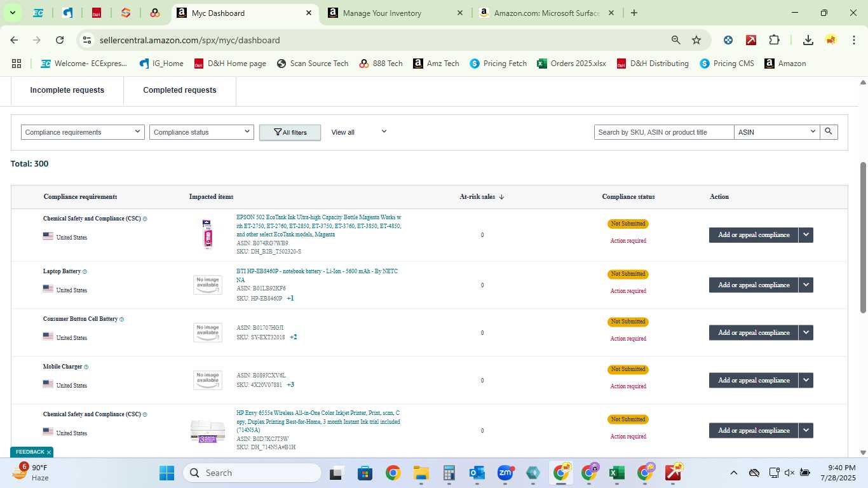The width and height of the screenshot is (868, 488).
Task: Click HP Envy printer thumbnail
Action: tap(207, 431)
